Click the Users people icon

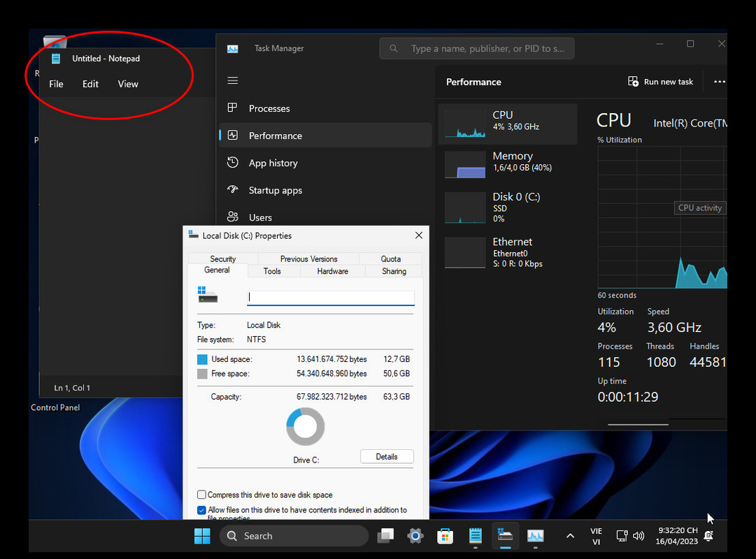point(232,217)
